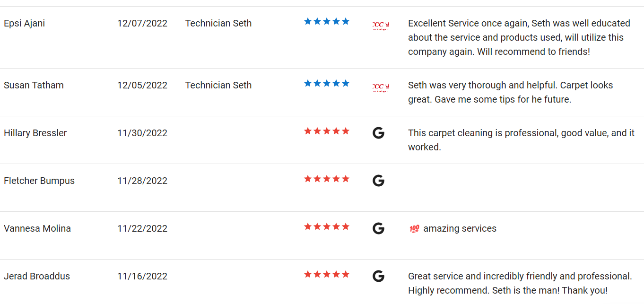
Task: Click Jerad Broaddus's review text
Action: (x=520, y=283)
